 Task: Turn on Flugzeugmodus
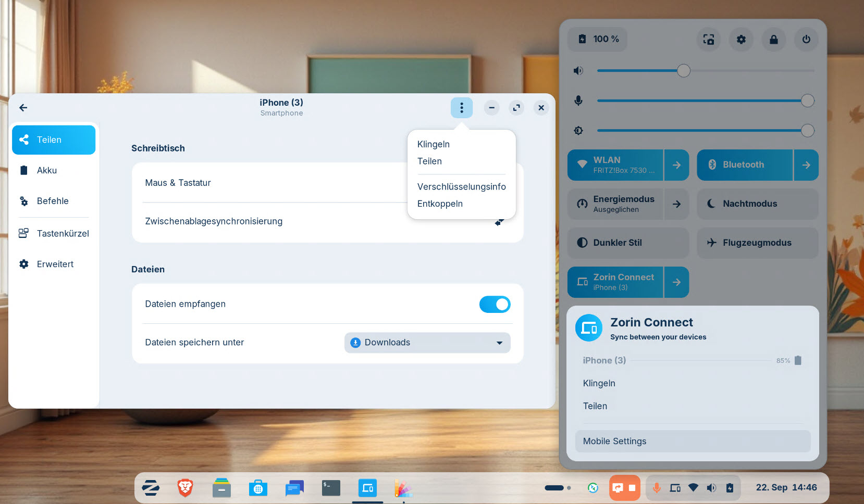[x=757, y=243]
